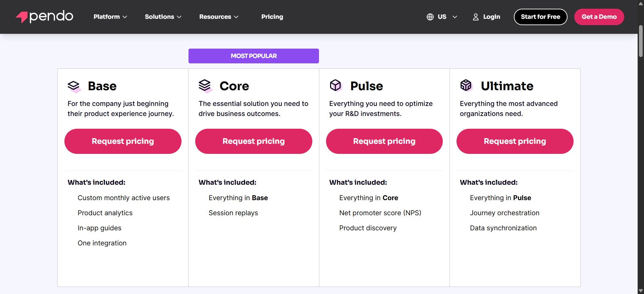644x294 pixels.
Task: Open the Login link
Action: [491, 17]
